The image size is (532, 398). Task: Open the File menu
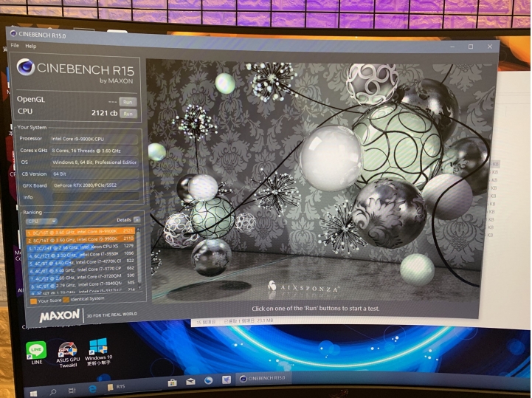[15, 45]
